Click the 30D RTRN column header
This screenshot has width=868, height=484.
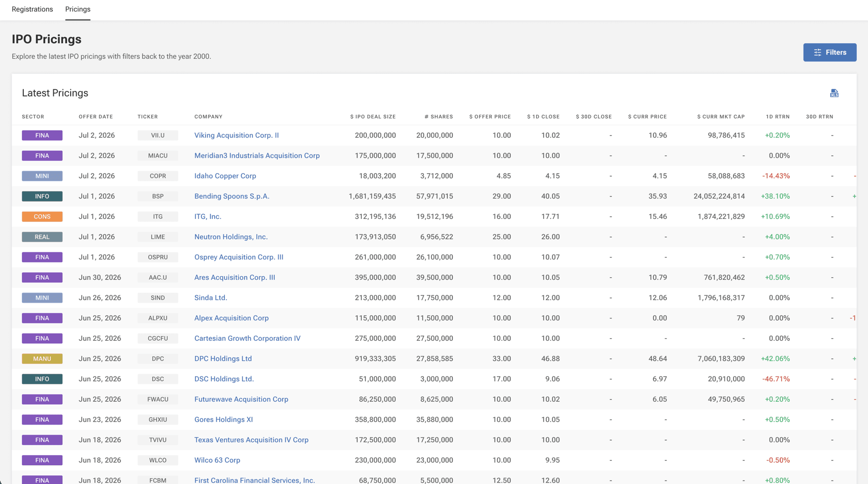820,117
